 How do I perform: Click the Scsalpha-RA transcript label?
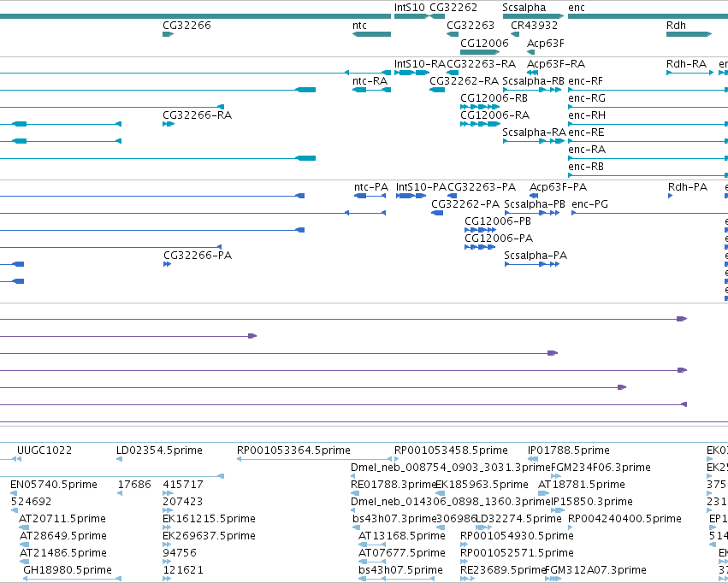pyautogui.click(x=534, y=132)
